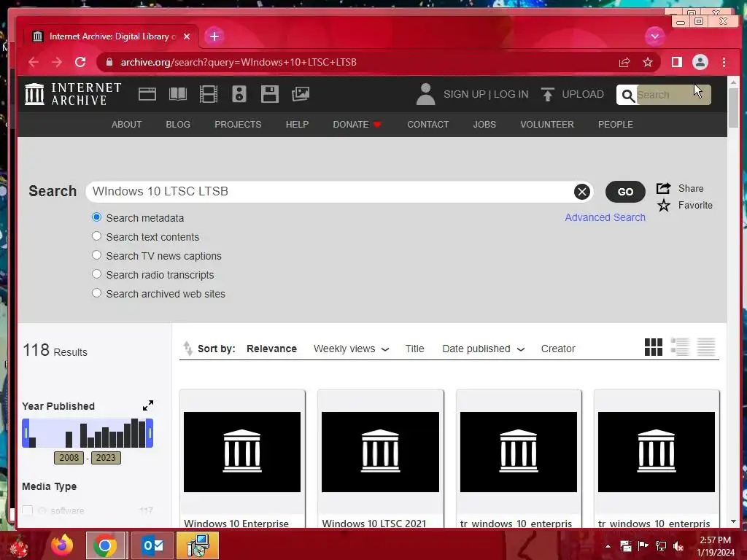Image resolution: width=747 pixels, height=560 pixels.
Task: Open the Texts book icon
Action: (x=178, y=94)
